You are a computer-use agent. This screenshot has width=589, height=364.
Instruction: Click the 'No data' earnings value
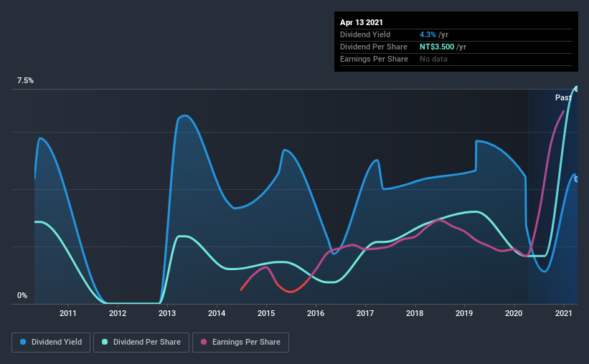(433, 59)
